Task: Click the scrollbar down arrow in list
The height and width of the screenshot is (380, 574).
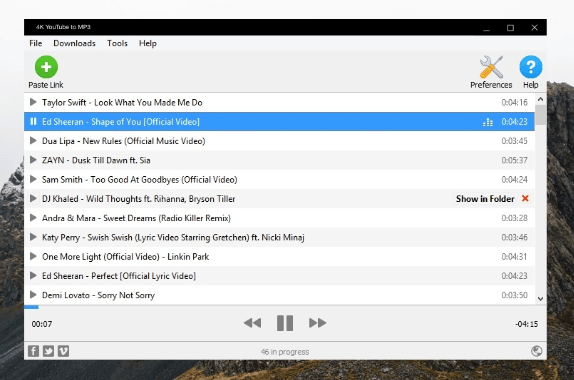Action: tap(540, 299)
